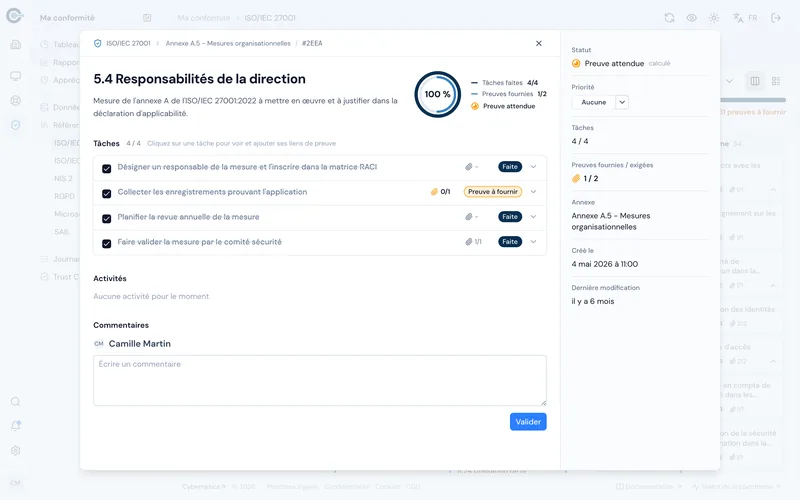Click the 'Preuve attendue' status icon in sidebar
This screenshot has width=800, height=500.
coord(576,63)
